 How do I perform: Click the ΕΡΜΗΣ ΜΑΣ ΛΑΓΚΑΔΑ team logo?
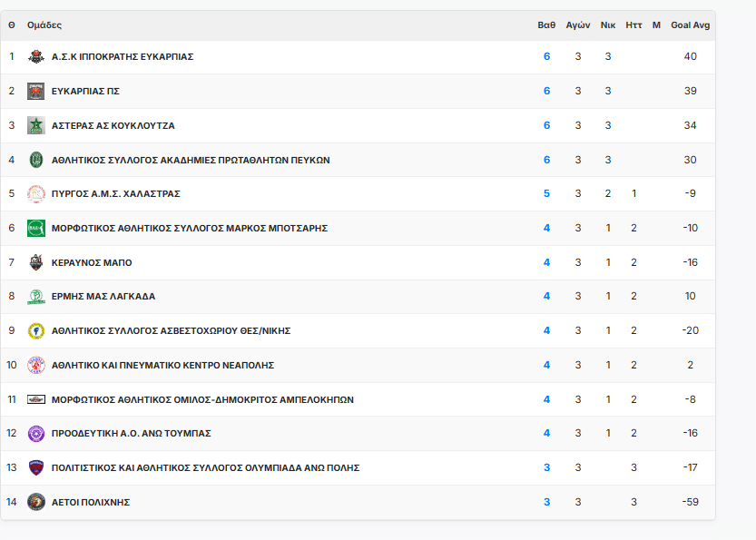[36, 297]
